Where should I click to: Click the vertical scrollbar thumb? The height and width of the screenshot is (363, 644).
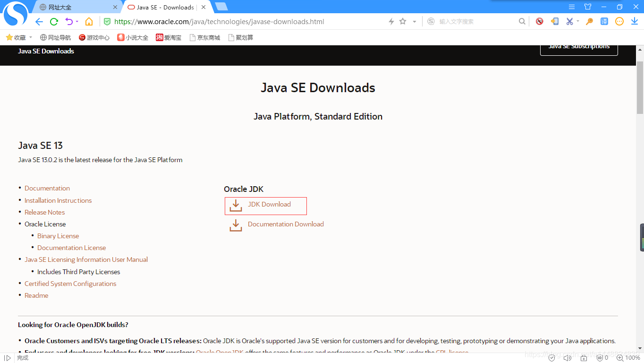click(x=640, y=87)
